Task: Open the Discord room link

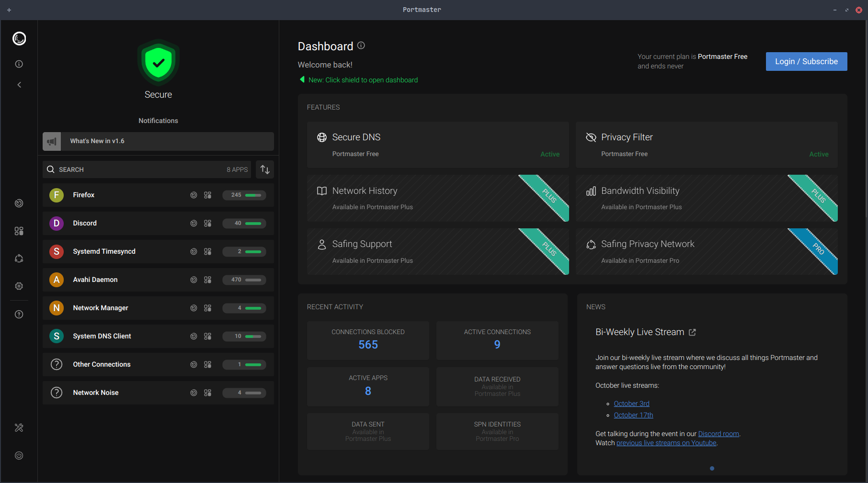Action: pyautogui.click(x=719, y=434)
